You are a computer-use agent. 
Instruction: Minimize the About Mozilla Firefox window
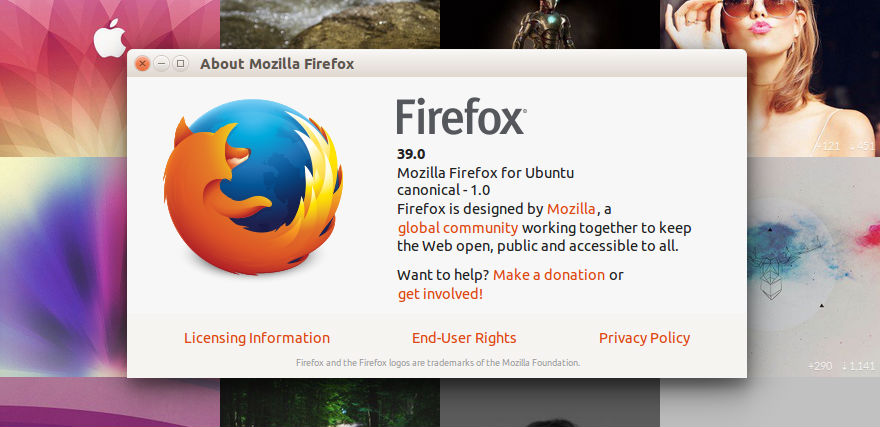coord(162,64)
